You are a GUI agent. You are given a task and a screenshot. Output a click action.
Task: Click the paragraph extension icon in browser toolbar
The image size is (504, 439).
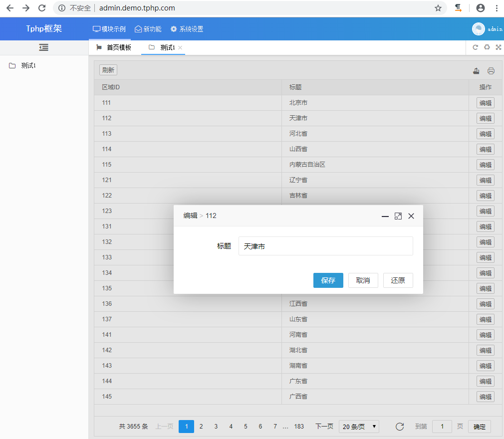click(x=459, y=8)
